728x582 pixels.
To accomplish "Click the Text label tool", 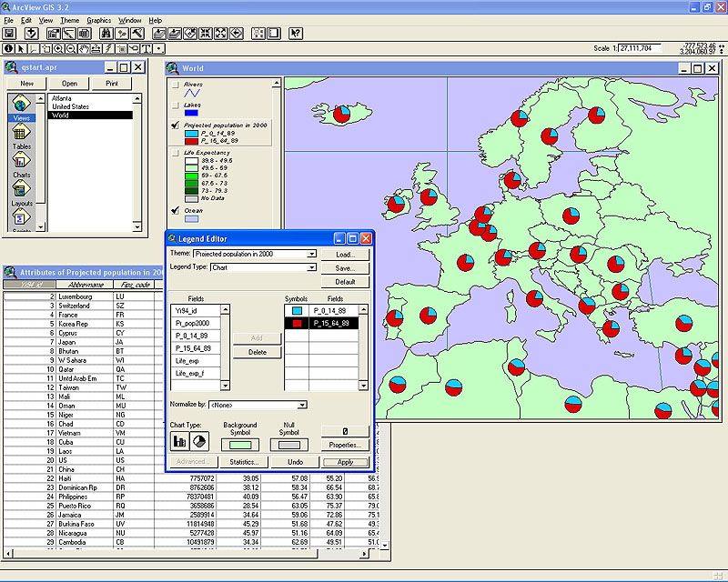I will point(146,48).
